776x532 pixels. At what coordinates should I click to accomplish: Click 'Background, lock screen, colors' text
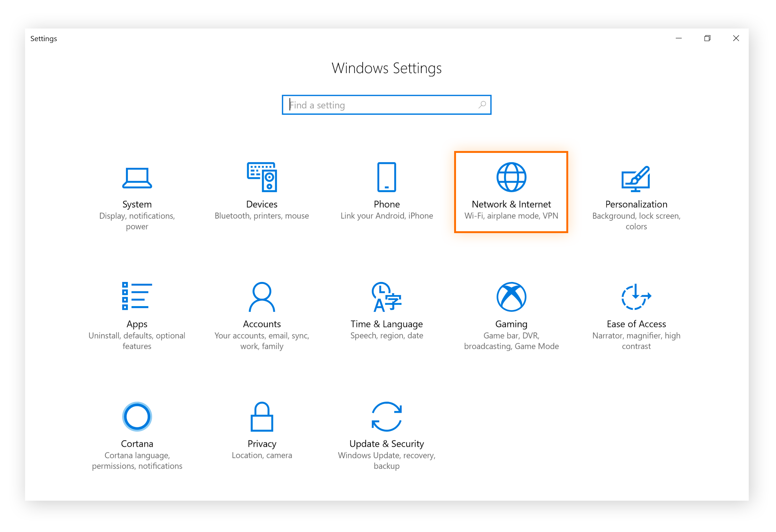(636, 221)
